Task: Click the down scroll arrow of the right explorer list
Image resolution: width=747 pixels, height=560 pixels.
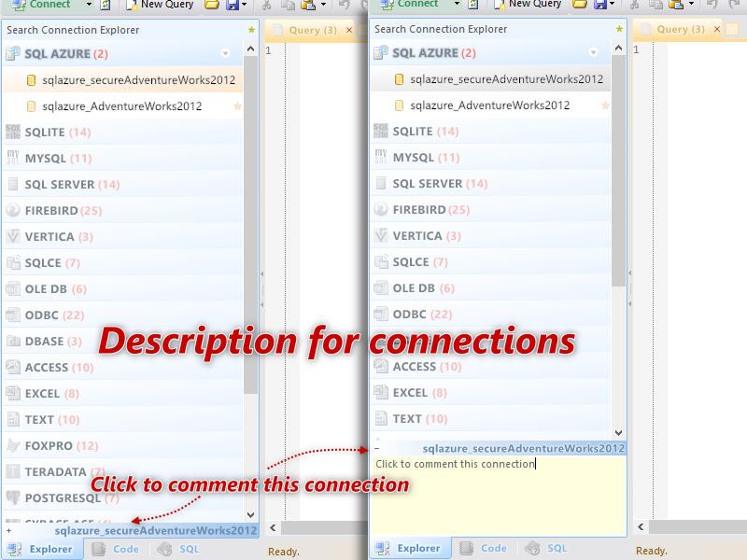Action: click(x=618, y=432)
